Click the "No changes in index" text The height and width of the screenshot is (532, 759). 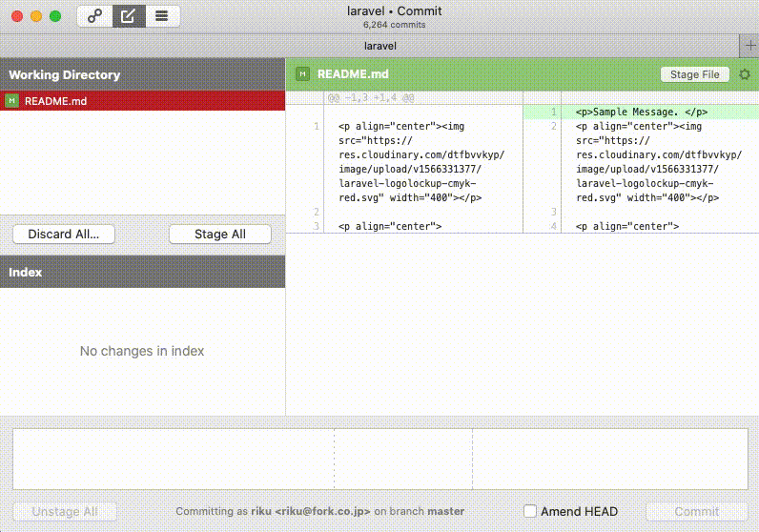(142, 351)
